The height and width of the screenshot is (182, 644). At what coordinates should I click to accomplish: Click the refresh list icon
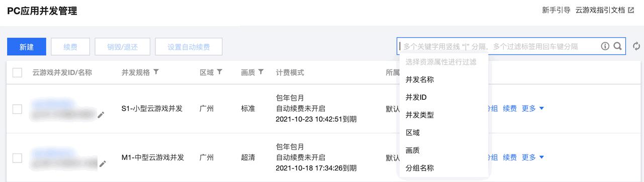click(x=636, y=46)
